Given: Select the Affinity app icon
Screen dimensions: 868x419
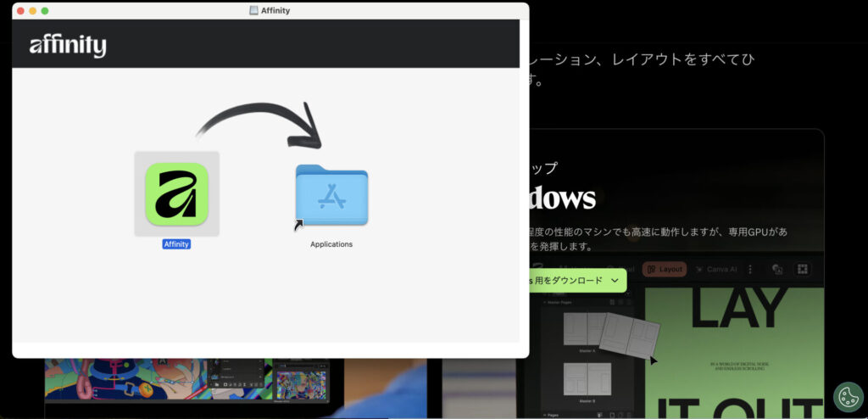Looking at the screenshot, I should 176,193.
